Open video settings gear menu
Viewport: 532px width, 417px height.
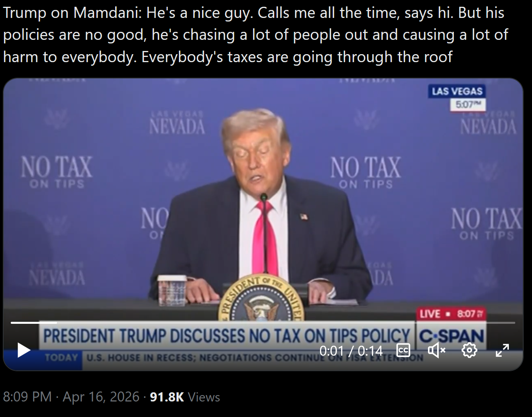[x=469, y=350]
